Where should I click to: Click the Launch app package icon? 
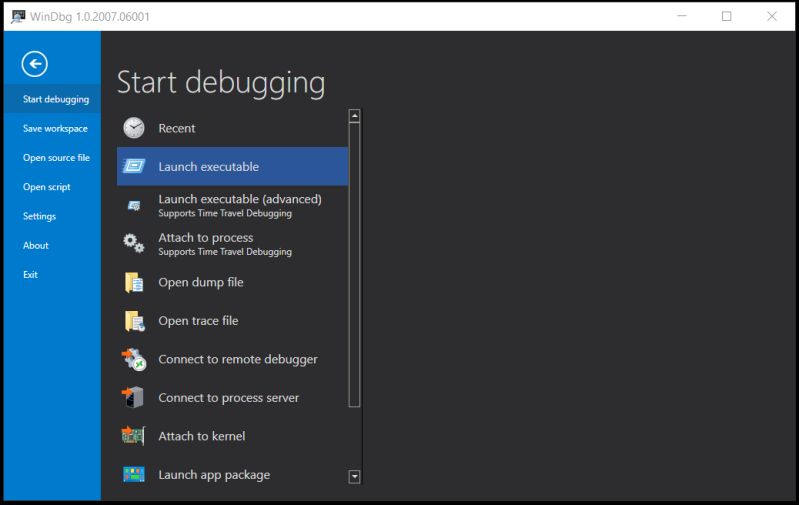(134, 474)
